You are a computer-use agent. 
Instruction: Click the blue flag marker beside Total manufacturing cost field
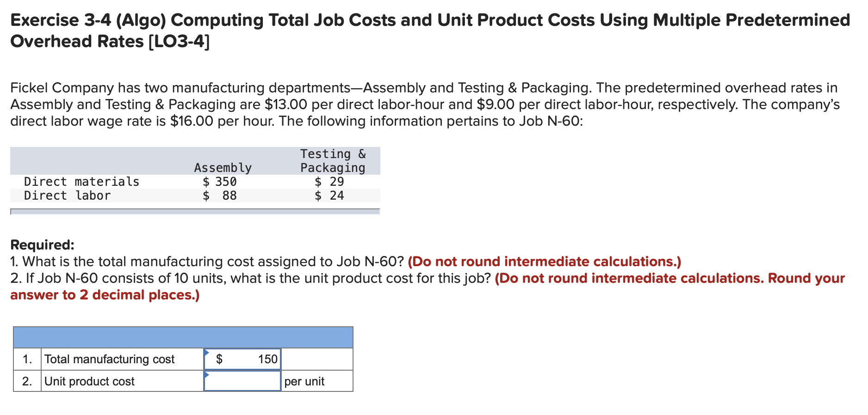(206, 352)
